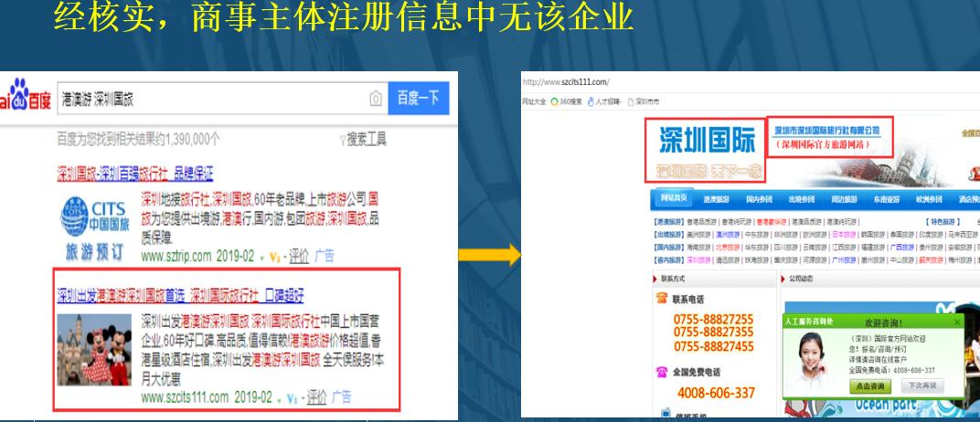Click 广告 label on the sztrip.com result
Screen dimensions: 980x422
pos(325,256)
